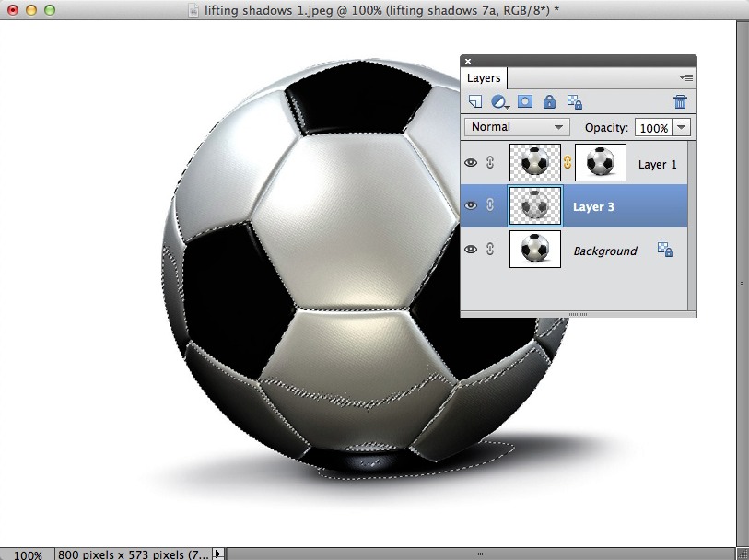Toggle visibility of Layer 3

(471, 206)
